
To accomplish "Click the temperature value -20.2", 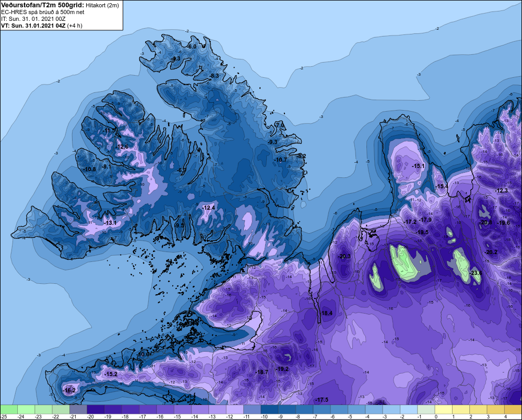I will point(491,252).
